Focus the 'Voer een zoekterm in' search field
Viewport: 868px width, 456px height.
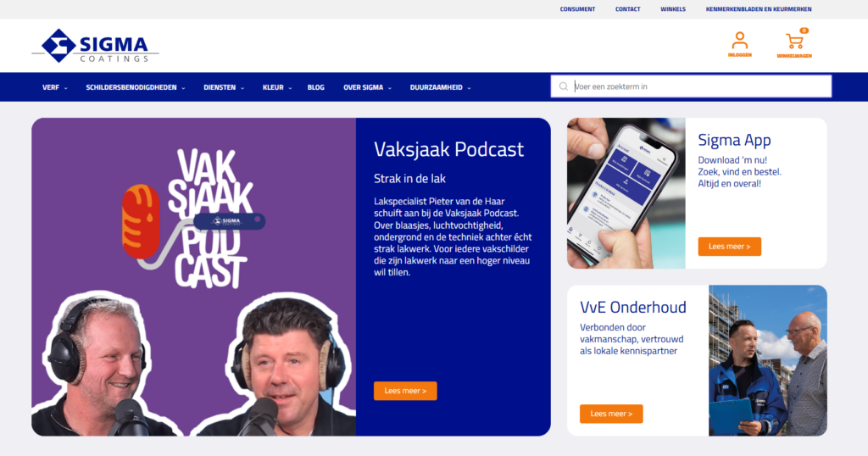click(x=700, y=86)
